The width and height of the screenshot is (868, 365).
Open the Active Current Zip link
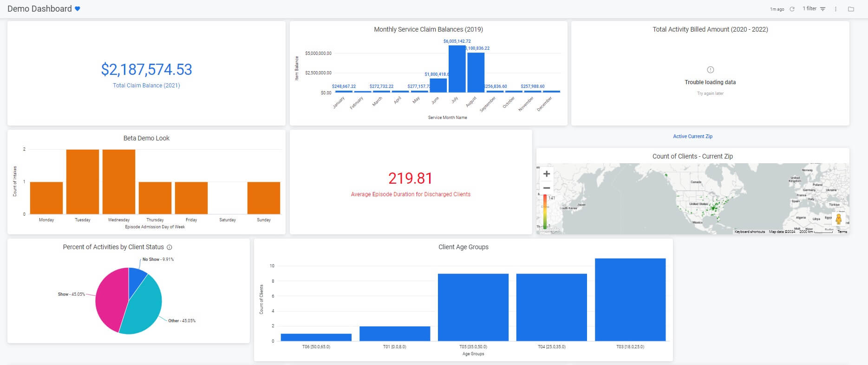coord(692,136)
